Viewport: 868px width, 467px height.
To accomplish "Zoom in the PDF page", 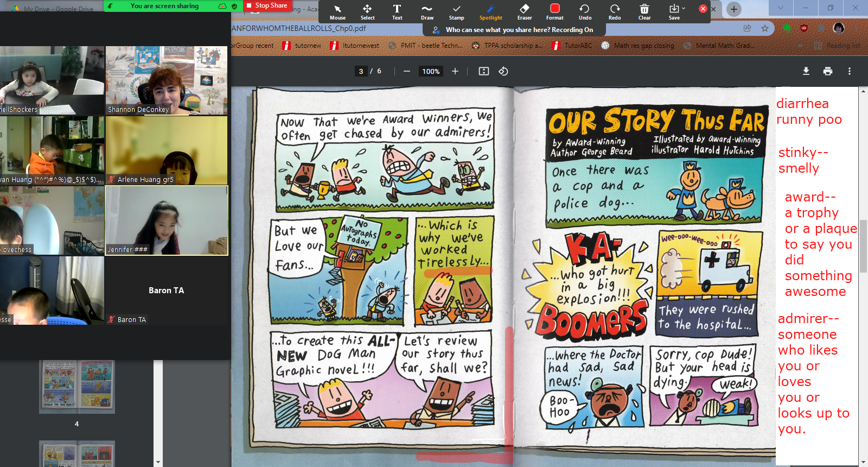I will (x=455, y=71).
